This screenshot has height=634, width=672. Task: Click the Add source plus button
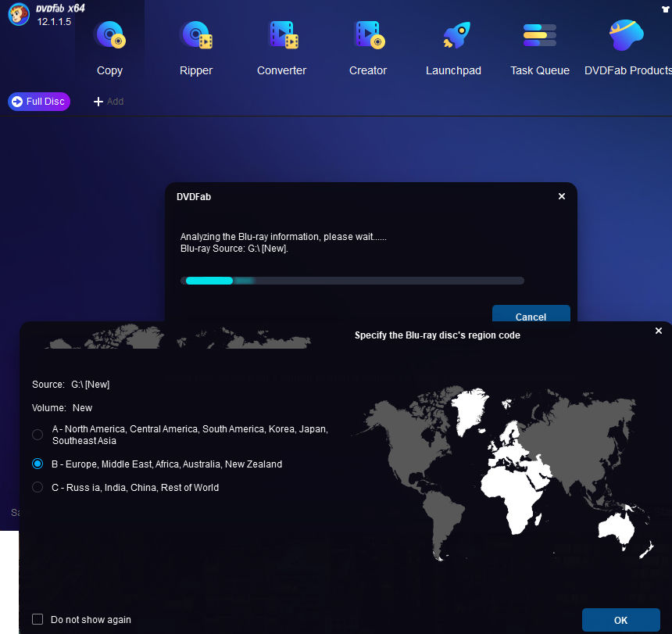pos(109,102)
